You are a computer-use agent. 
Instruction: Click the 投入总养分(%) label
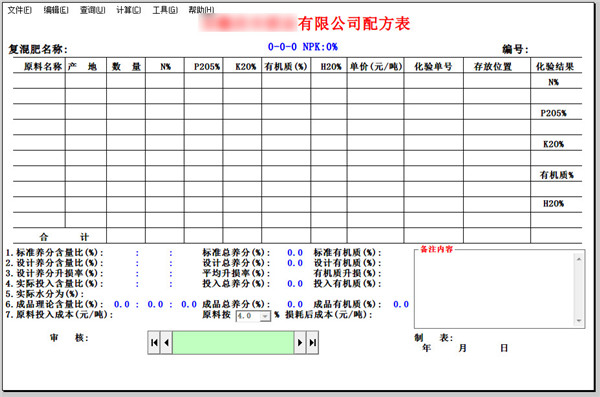pyautogui.click(x=236, y=284)
